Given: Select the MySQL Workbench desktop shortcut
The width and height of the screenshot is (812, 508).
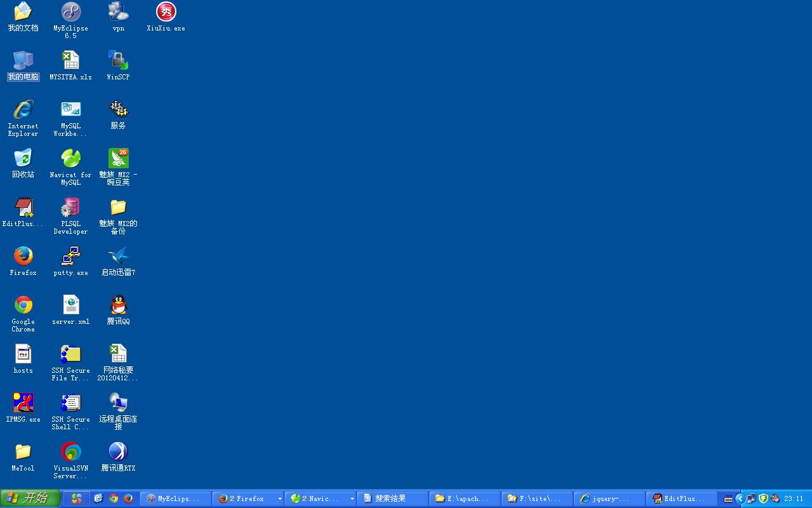Looking at the screenshot, I should click(x=70, y=119).
